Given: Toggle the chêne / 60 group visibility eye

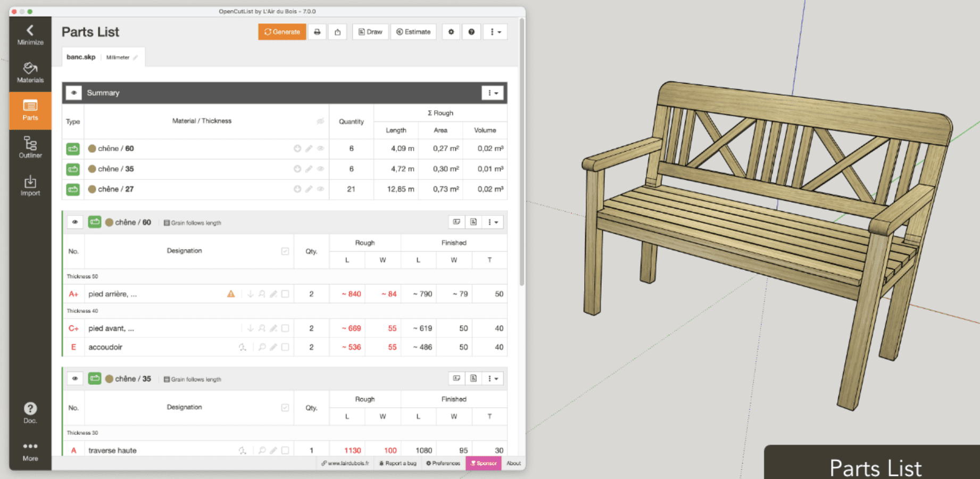Looking at the screenshot, I should coord(75,222).
